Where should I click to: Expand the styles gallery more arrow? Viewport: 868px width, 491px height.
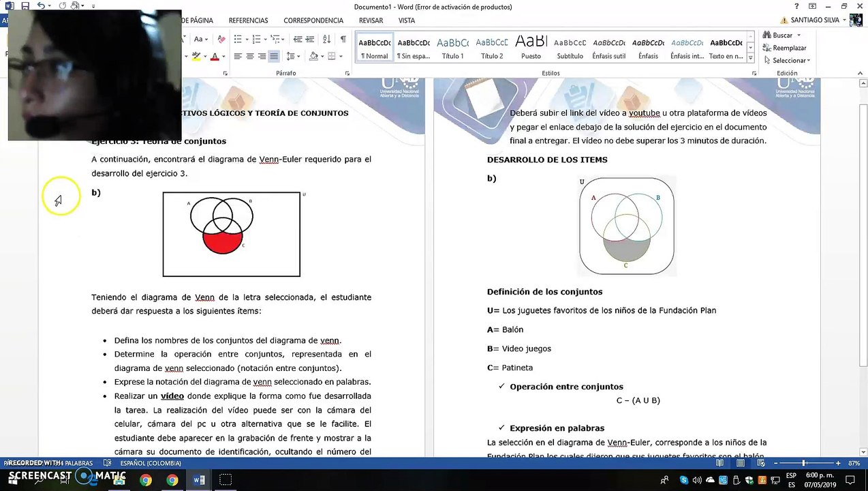point(750,57)
